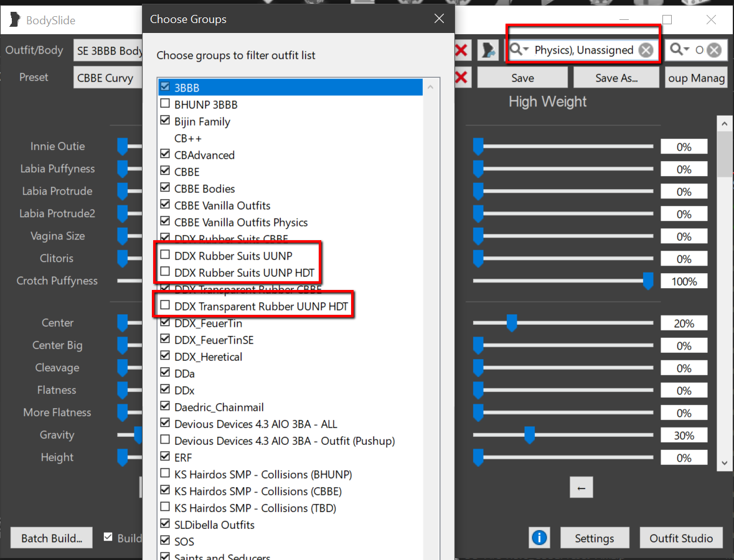Select the SLDibella Outfits entry

290,525
